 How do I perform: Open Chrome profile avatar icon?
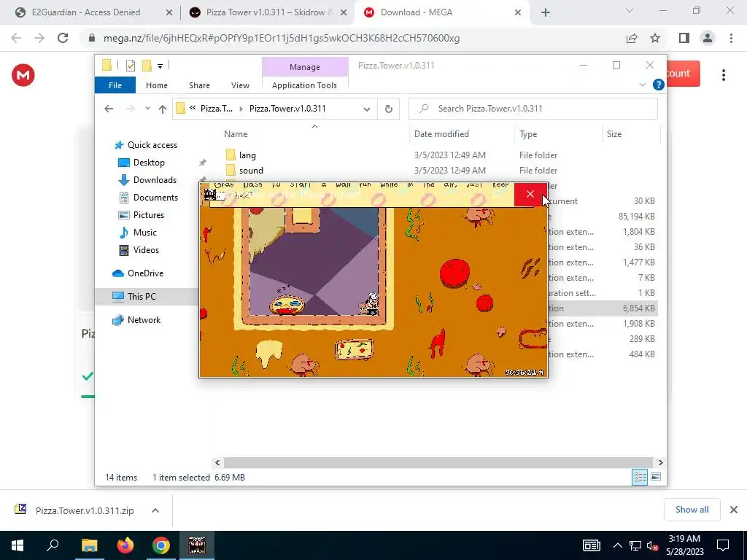tap(708, 38)
